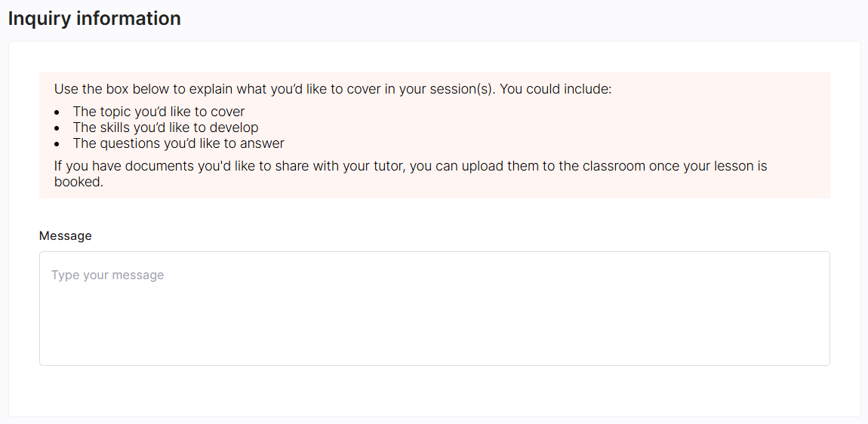Select "The skills you'd like to develop" line
The image size is (868, 424).
165,128
